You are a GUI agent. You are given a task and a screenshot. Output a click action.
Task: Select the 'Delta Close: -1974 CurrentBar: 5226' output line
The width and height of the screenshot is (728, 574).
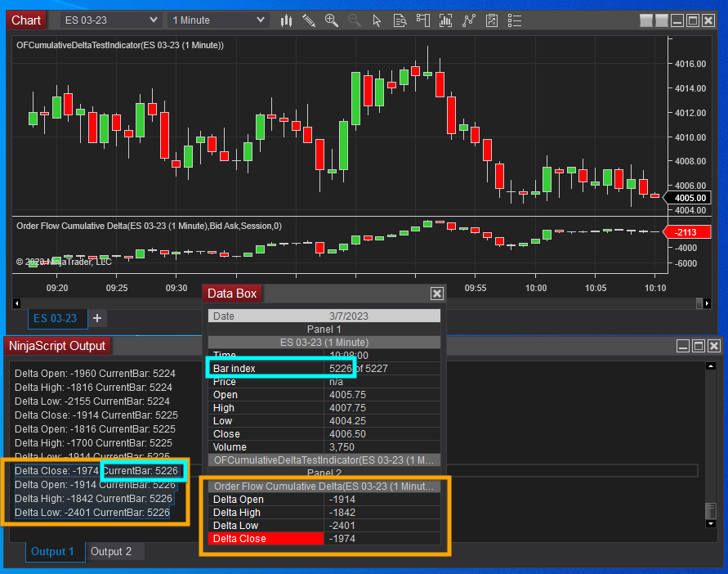pos(96,471)
